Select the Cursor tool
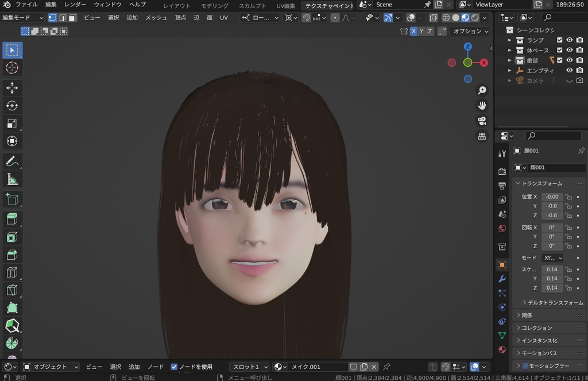 pyautogui.click(x=12, y=68)
